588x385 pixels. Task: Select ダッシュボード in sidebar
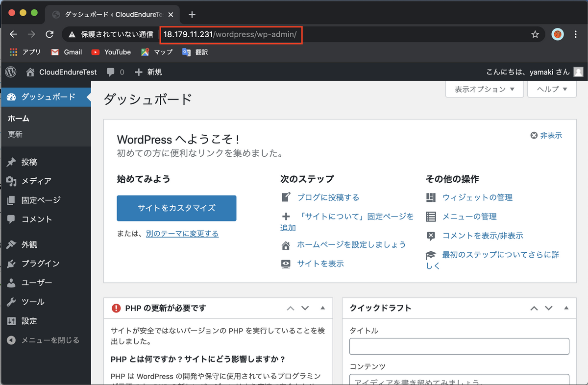pos(45,97)
